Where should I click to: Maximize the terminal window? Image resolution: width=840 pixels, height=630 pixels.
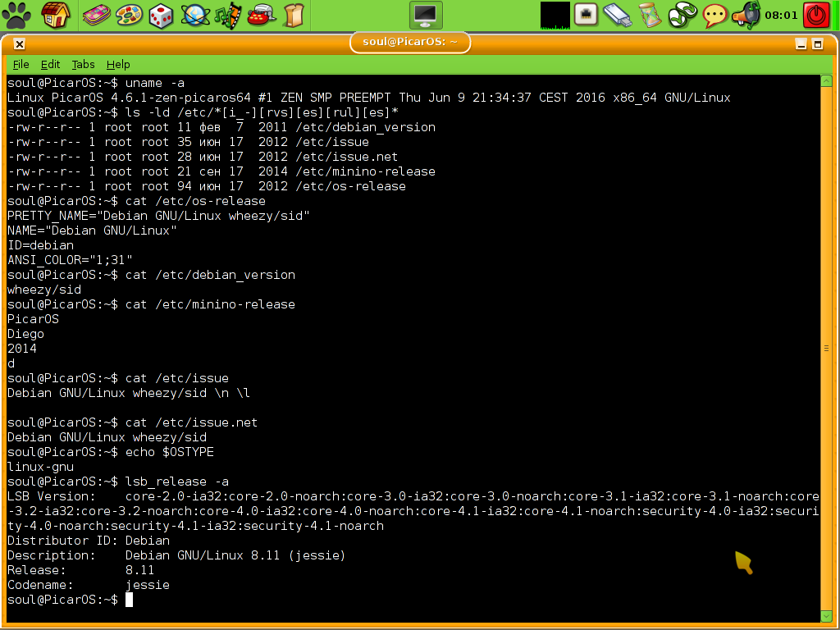[818, 44]
